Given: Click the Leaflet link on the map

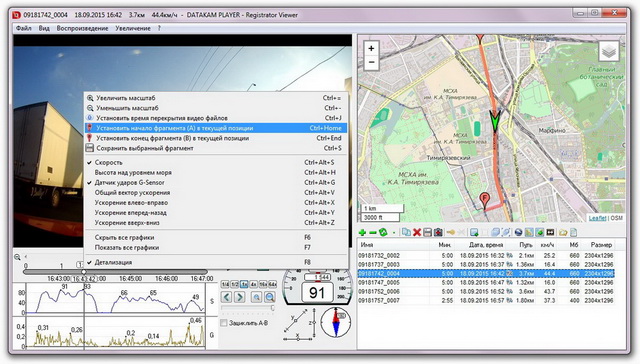Looking at the screenshot, I should coord(597,218).
